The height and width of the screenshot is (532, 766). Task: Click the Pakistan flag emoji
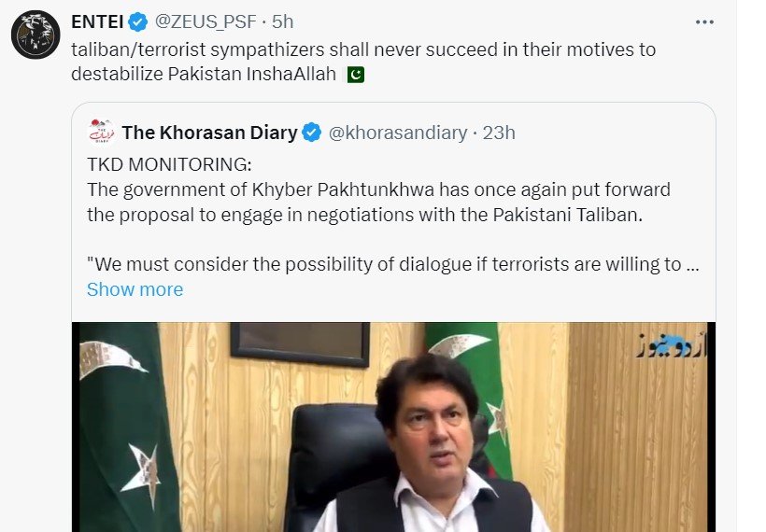pyautogui.click(x=355, y=74)
